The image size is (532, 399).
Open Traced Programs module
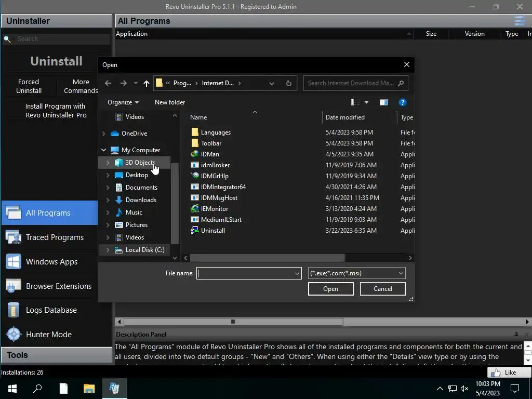point(50,237)
